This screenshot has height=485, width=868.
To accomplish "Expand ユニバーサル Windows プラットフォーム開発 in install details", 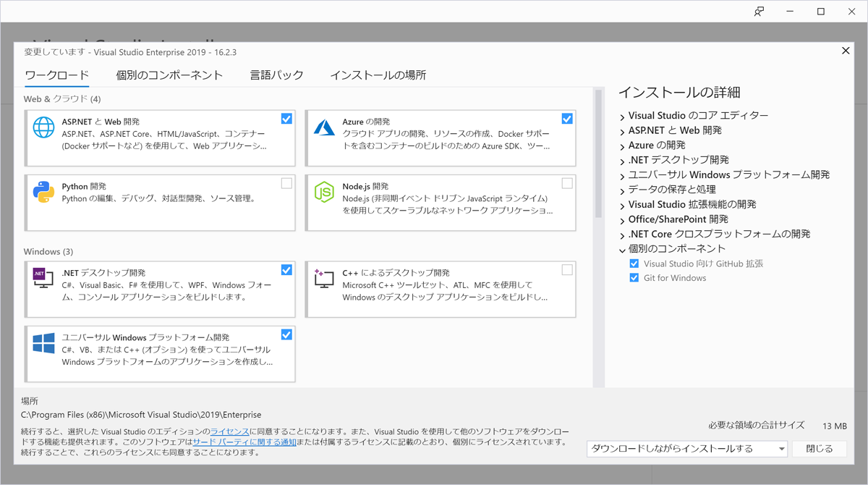I will point(622,175).
